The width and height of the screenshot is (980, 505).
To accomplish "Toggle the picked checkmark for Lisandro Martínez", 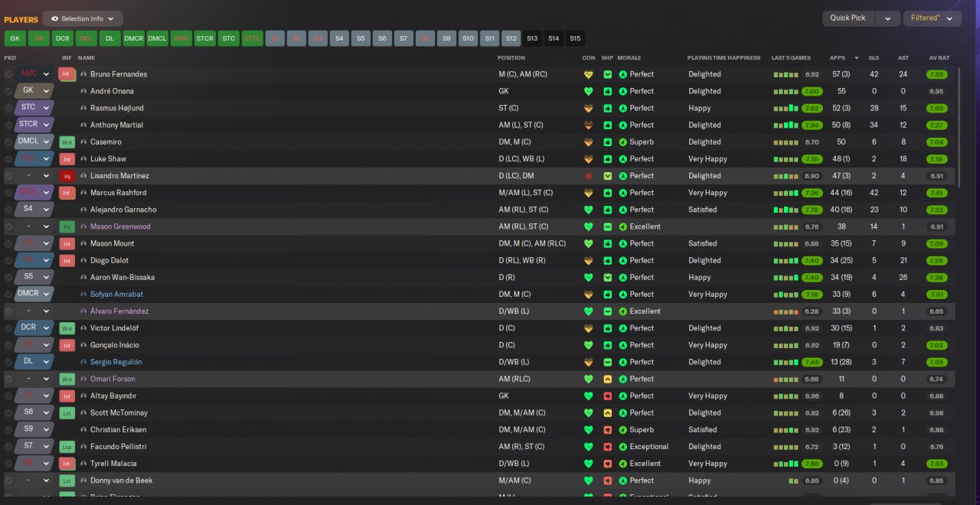I will [8, 176].
